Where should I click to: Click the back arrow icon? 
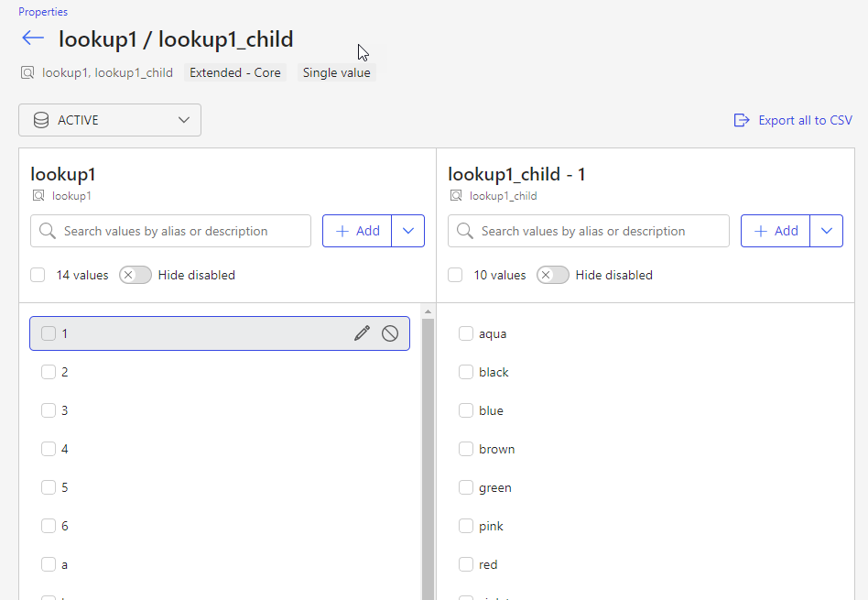pyautogui.click(x=33, y=38)
